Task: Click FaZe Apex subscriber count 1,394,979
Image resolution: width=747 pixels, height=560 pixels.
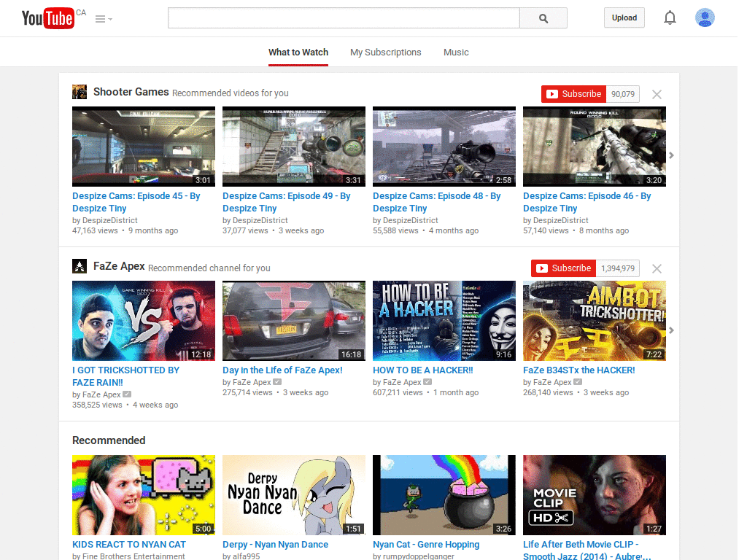Action: pos(617,268)
